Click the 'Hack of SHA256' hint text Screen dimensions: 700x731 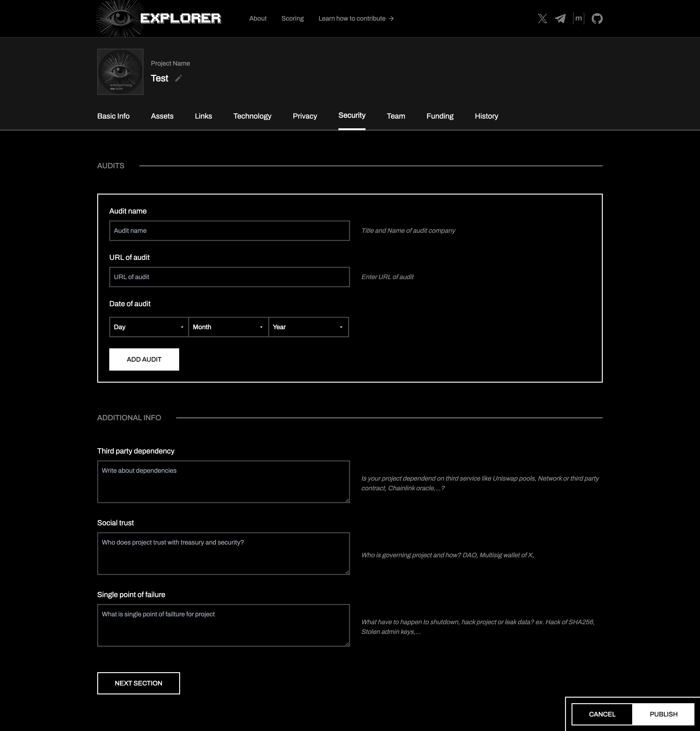coord(478,627)
